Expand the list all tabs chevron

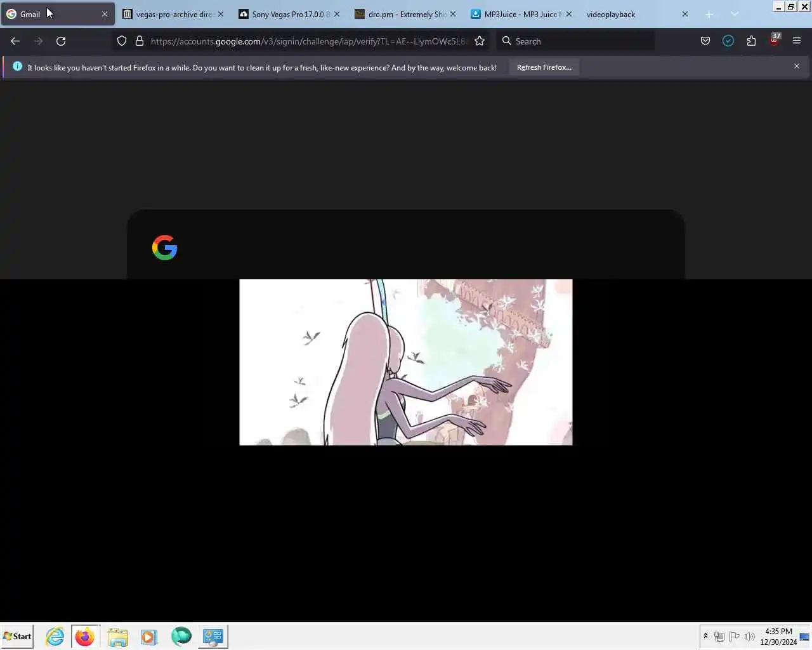(x=735, y=14)
